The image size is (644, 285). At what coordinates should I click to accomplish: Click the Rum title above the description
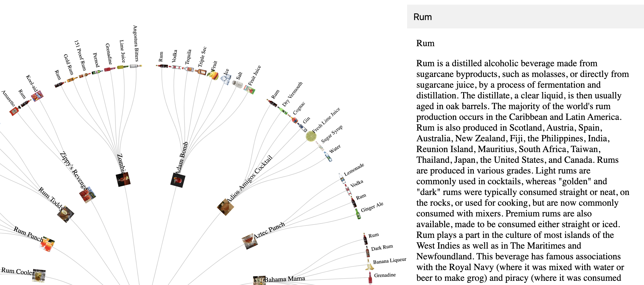point(425,43)
